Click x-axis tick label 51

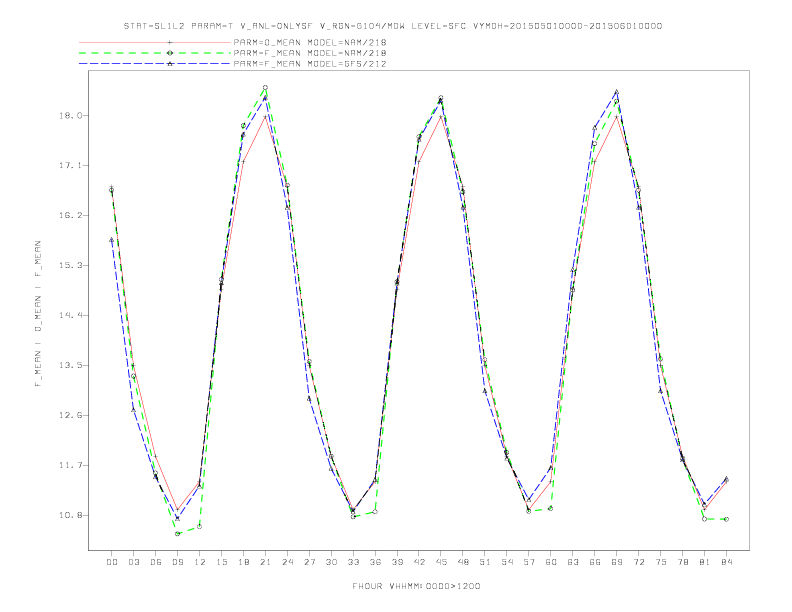tap(485, 562)
